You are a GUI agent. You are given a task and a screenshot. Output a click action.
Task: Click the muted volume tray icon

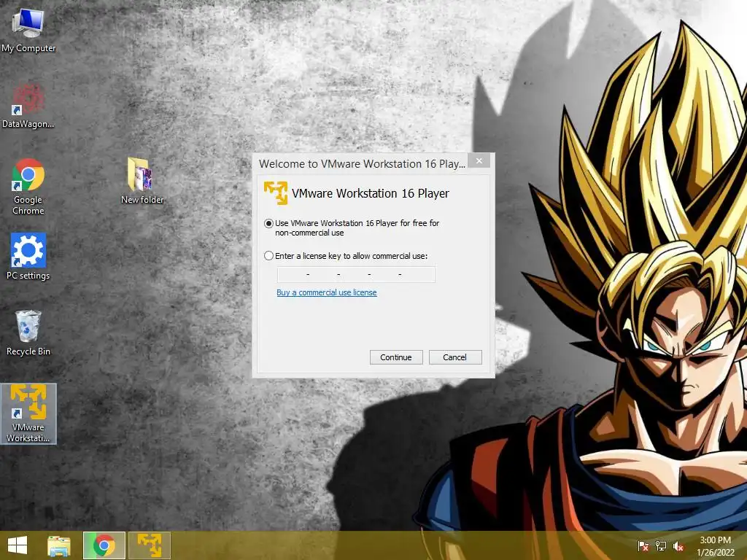(678, 545)
